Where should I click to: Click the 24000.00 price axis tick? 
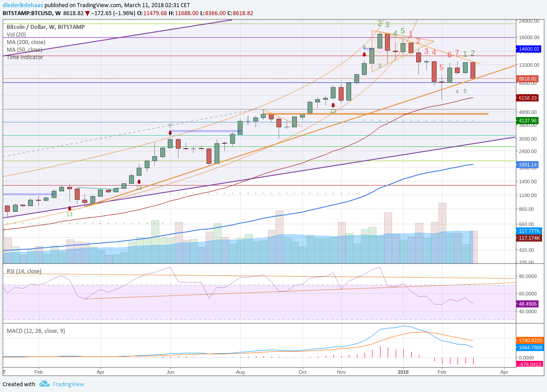coord(529,21)
